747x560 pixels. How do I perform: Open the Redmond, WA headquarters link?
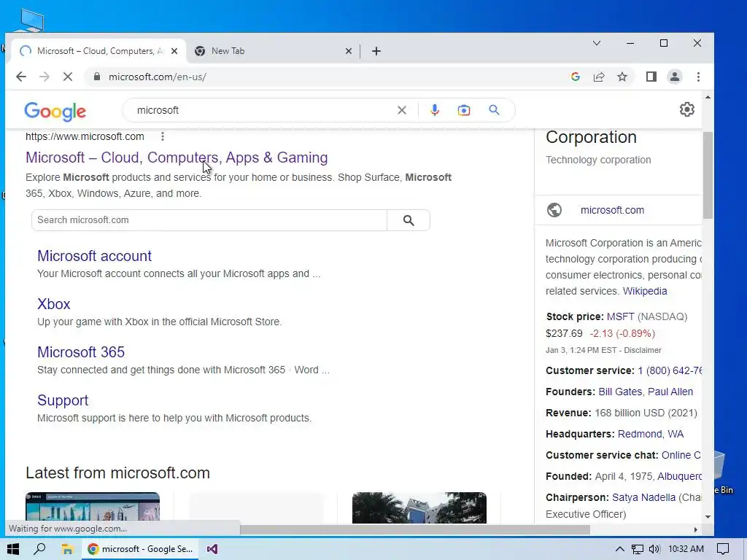(x=650, y=434)
